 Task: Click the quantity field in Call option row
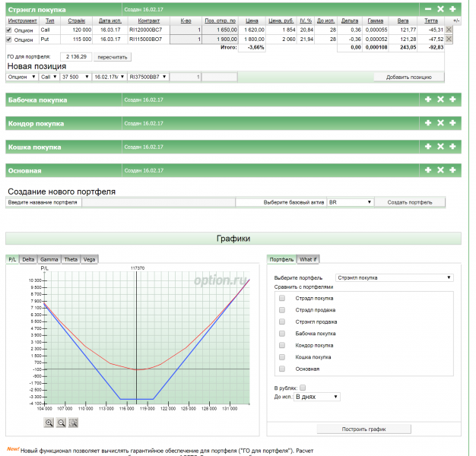186,30
